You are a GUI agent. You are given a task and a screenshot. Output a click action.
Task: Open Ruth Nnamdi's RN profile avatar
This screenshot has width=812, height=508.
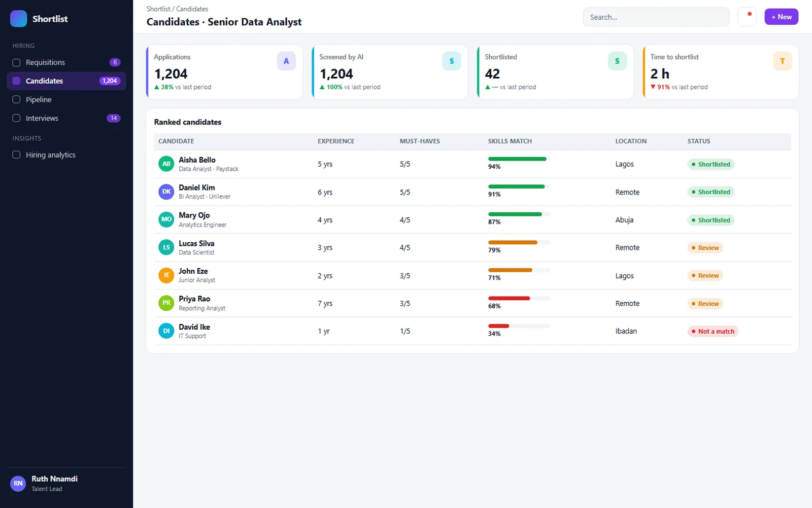[18, 484]
